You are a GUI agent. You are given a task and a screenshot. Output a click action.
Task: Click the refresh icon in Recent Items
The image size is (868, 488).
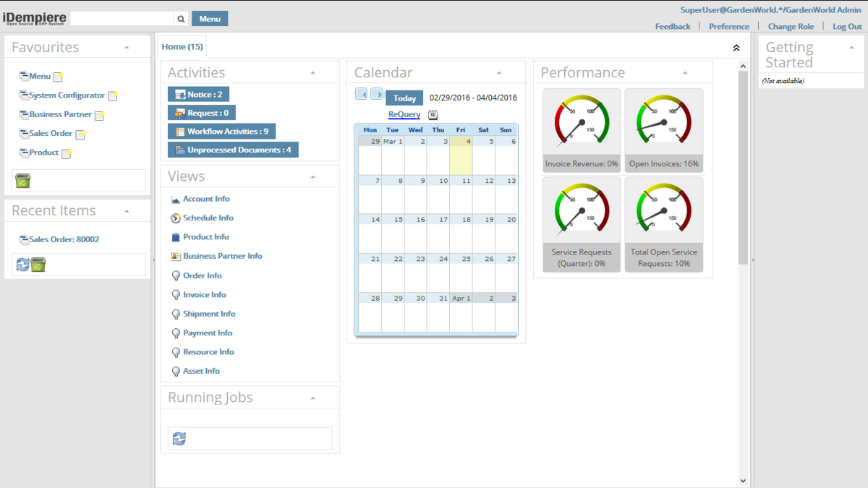pyautogui.click(x=22, y=265)
